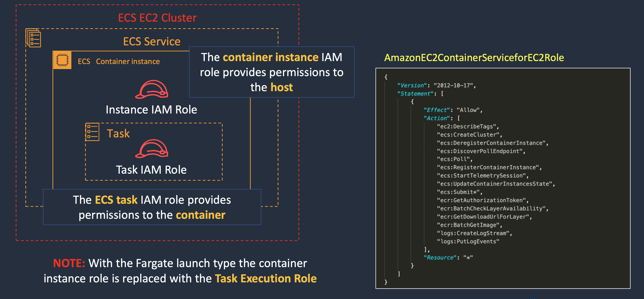Click the Task list icon

pyautogui.click(x=92, y=132)
